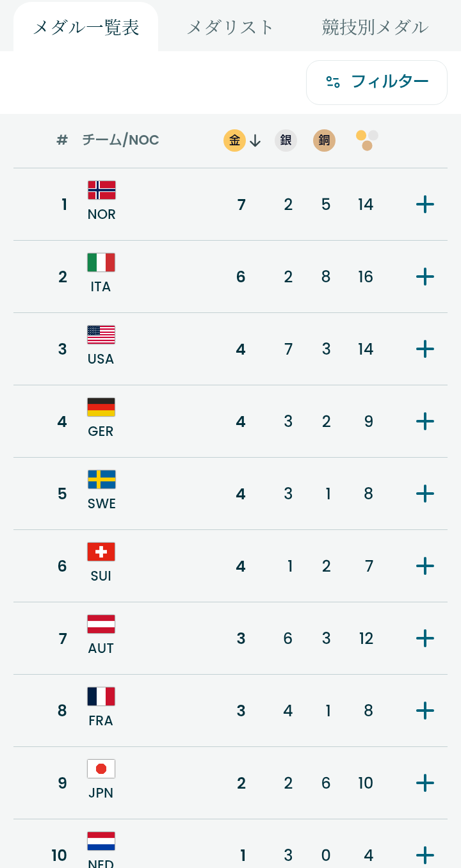This screenshot has width=461, height=868.
Task: Sort by gold medal column icon
Action: coord(235,140)
